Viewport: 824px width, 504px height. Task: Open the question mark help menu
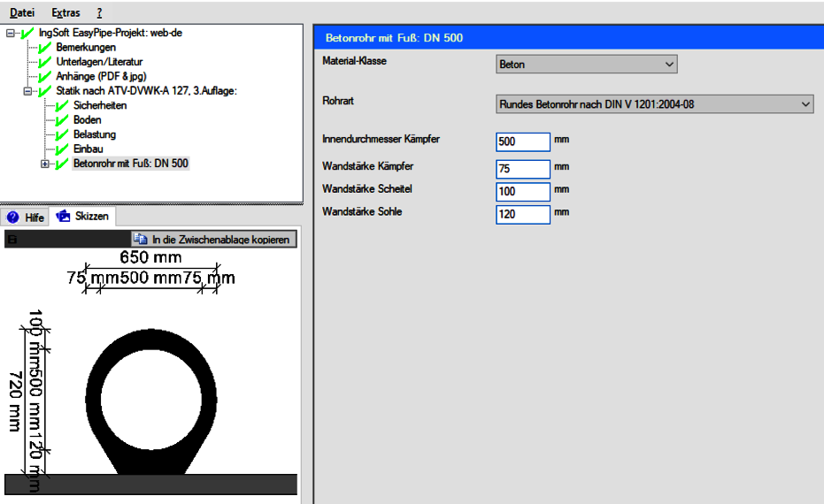tap(99, 12)
